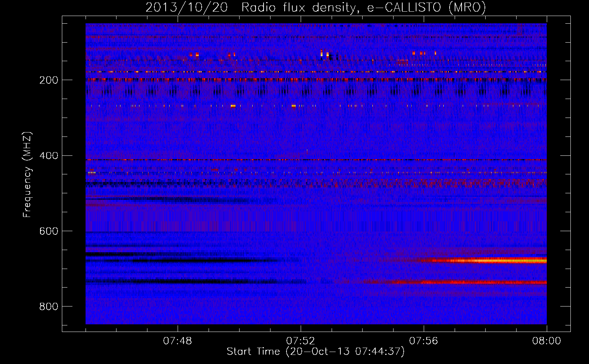Screen dimensions: 589x364
Task: Click the 800 frequency tick label
Action: click(49, 307)
